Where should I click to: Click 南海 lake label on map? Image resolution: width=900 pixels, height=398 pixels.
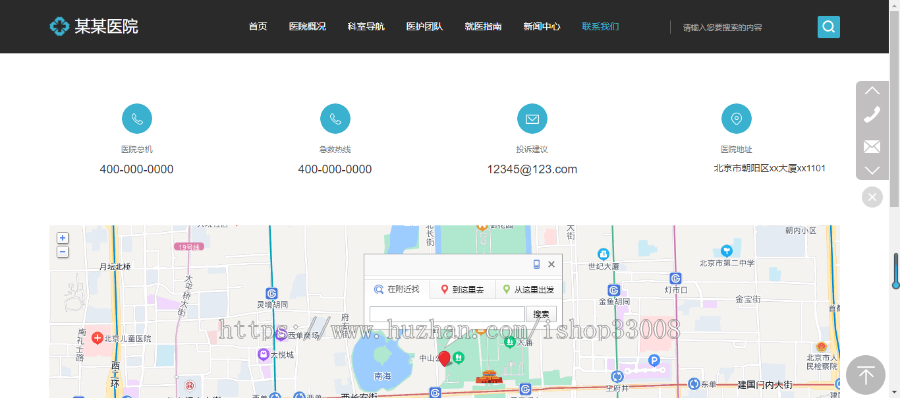pyautogui.click(x=382, y=377)
